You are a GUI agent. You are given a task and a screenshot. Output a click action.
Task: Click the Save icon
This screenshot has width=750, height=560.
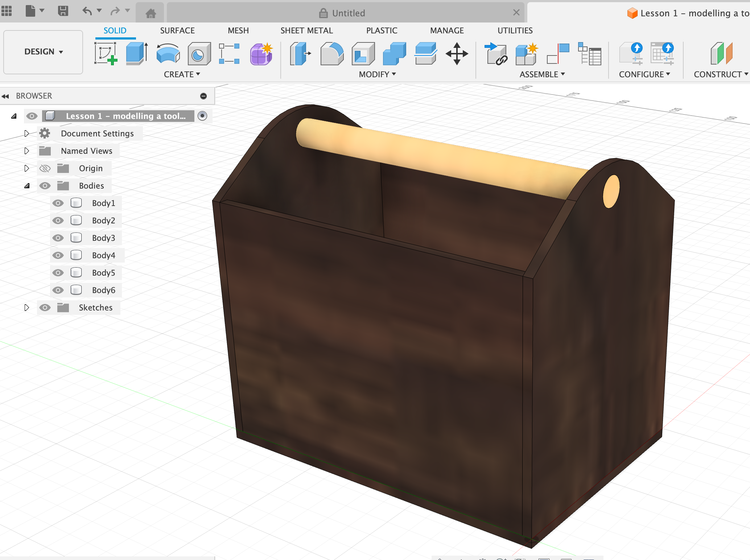pos(63,11)
